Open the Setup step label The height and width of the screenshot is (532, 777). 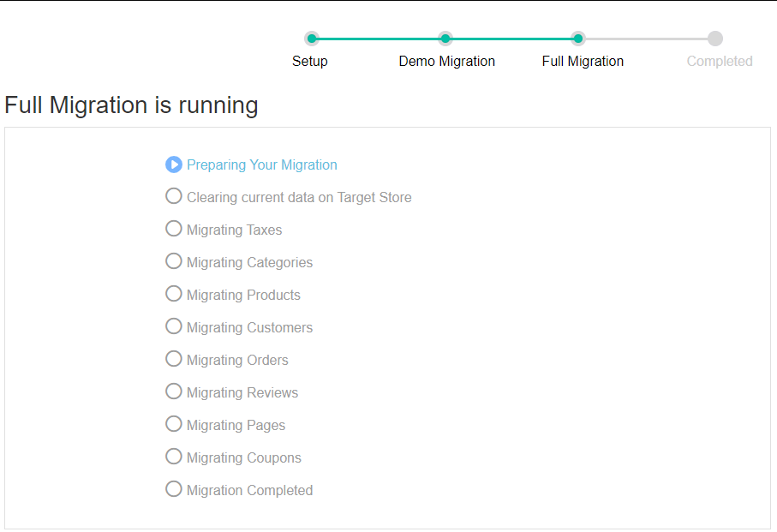coord(310,62)
